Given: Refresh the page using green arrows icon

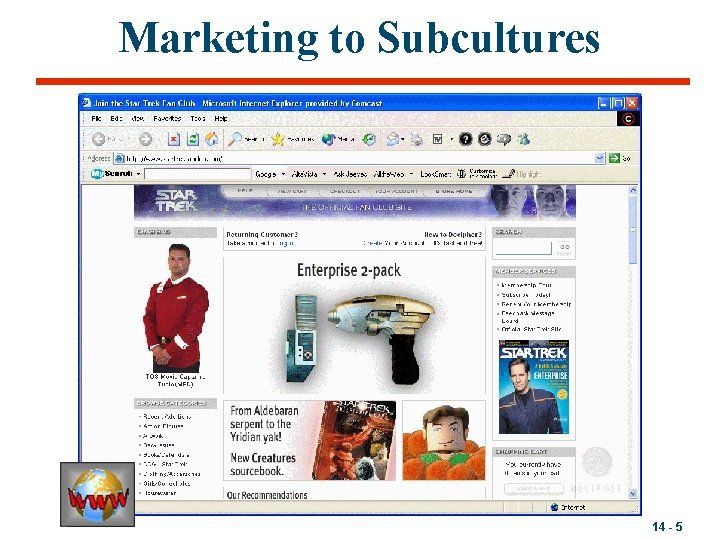Looking at the screenshot, I should tap(193, 139).
